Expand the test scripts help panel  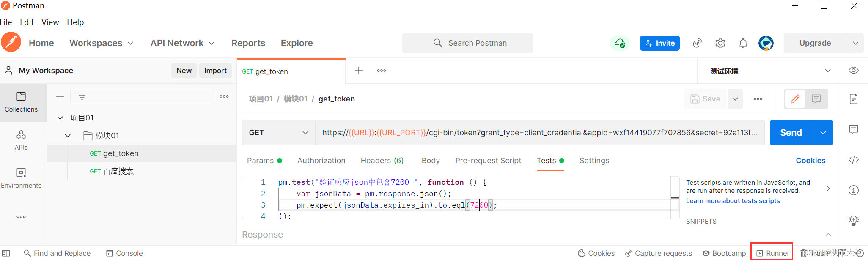(x=828, y=189)
